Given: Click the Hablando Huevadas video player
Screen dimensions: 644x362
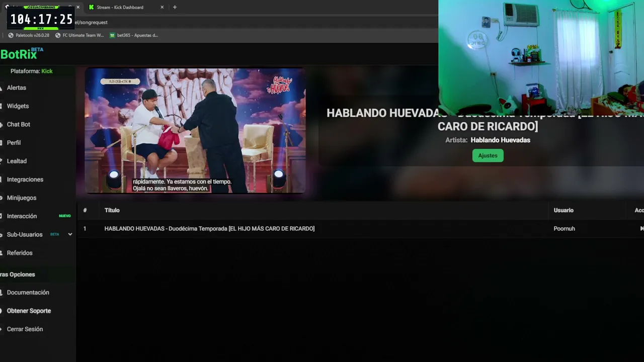Looking at the screenshot, I should 195,131.
